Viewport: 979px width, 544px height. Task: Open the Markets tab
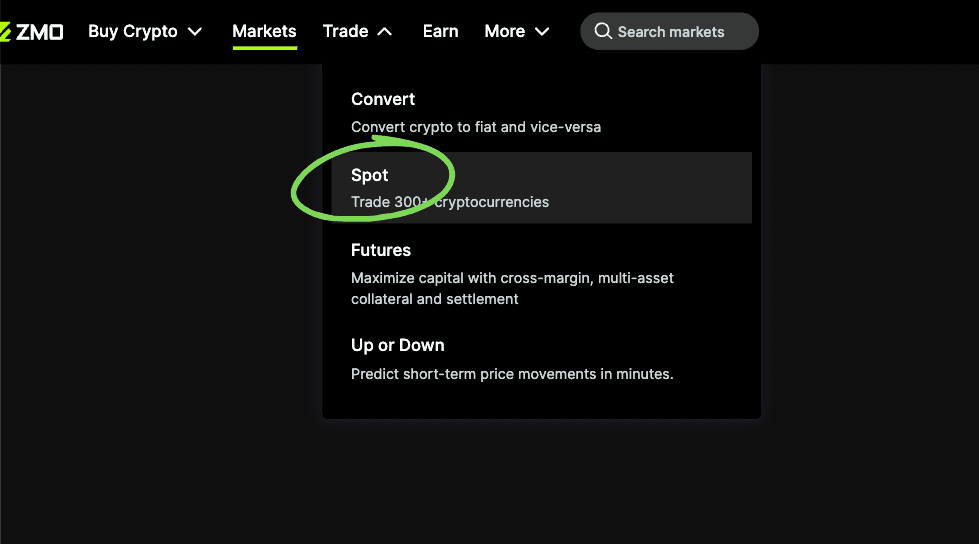264,31
